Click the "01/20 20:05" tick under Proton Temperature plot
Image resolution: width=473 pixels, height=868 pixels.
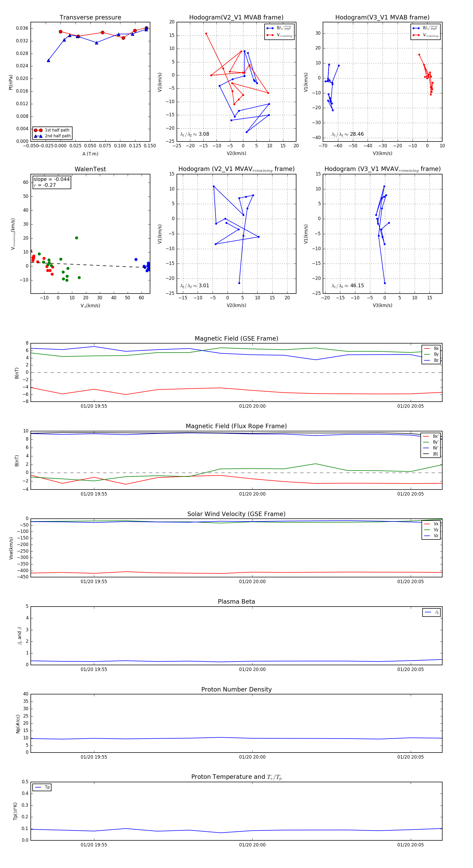tap(410, 845)
